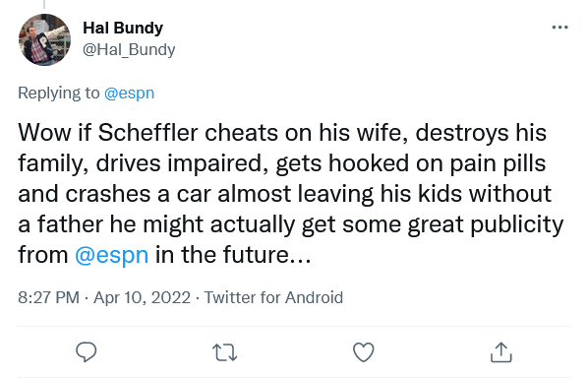Click the @espn mention inside tweet text

pyautogui.click(x=112, y=255)
